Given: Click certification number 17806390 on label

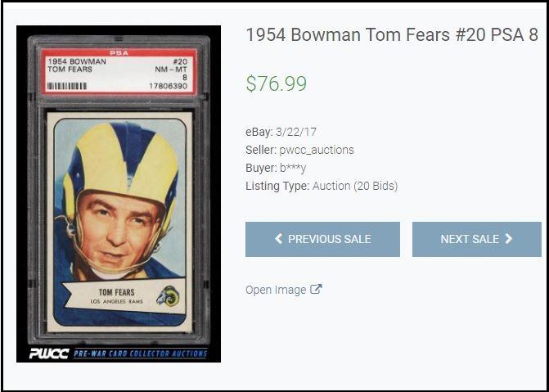Looking at the screenshot, I should coord(168,86).
